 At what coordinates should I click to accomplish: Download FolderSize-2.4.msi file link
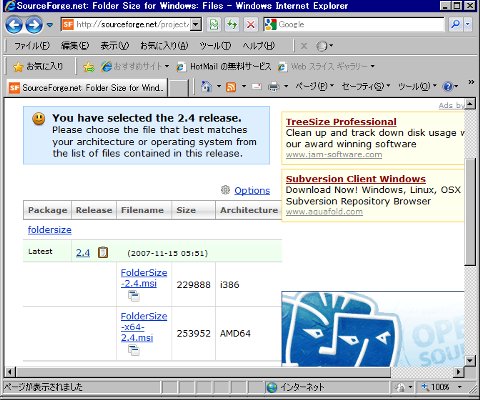(x=143, y=278)
